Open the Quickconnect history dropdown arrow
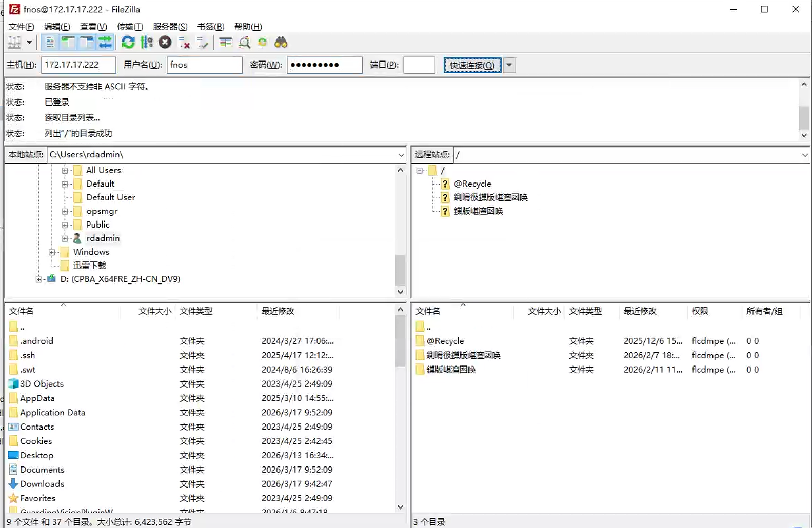The image size is (812, 528). [x=509, y=65]
